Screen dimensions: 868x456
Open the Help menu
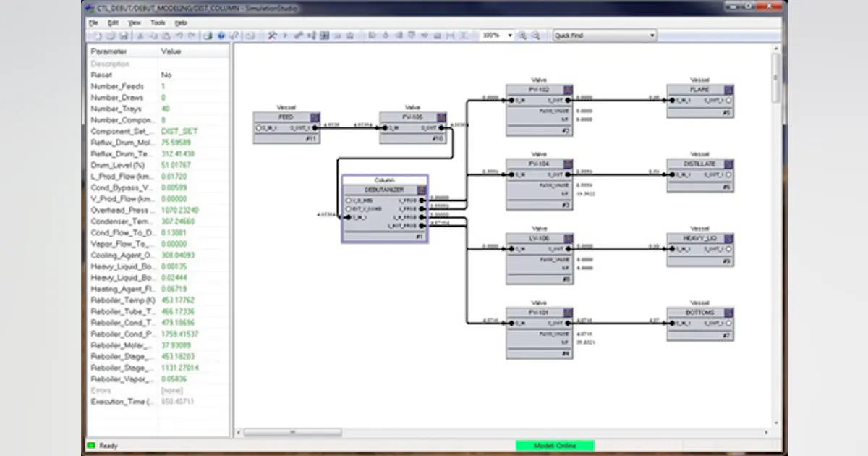[181, 22]
